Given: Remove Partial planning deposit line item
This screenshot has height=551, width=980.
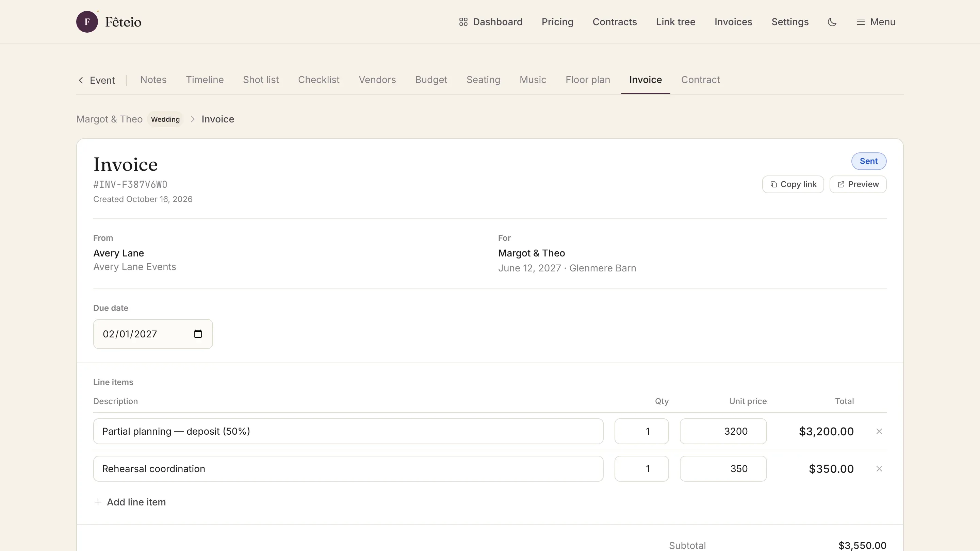Looking at the screenshot, I should [879, 431].
